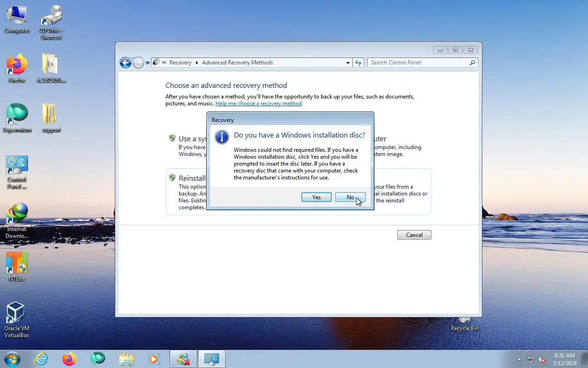Screen dimensions: 588x368
Task: Launch Internet Explorer from taskbar
Action: point(41,359)
